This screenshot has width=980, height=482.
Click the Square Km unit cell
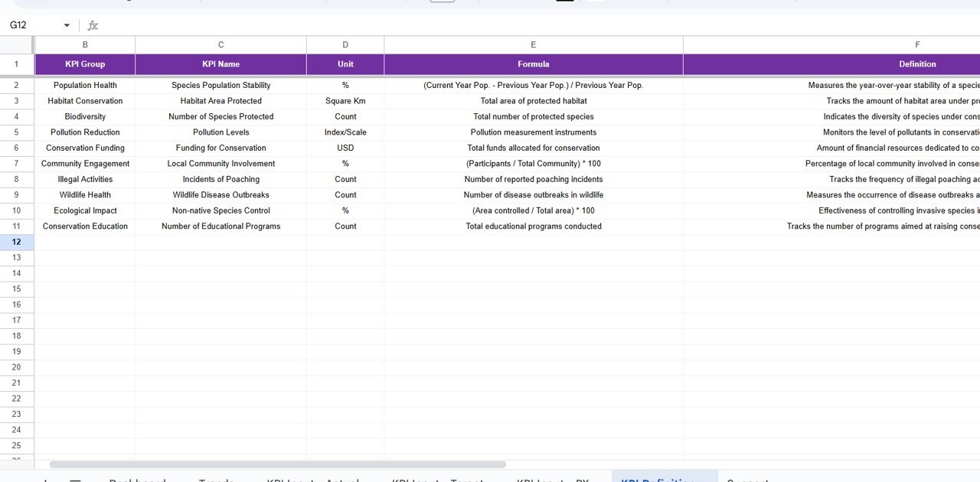pyautogui.click(x=345, y=101)
